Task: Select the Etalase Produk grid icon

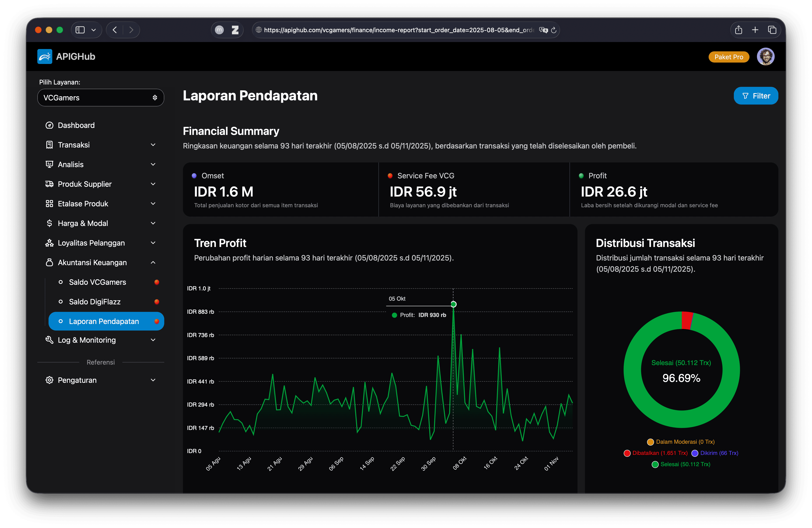Action: click(49, 203)
